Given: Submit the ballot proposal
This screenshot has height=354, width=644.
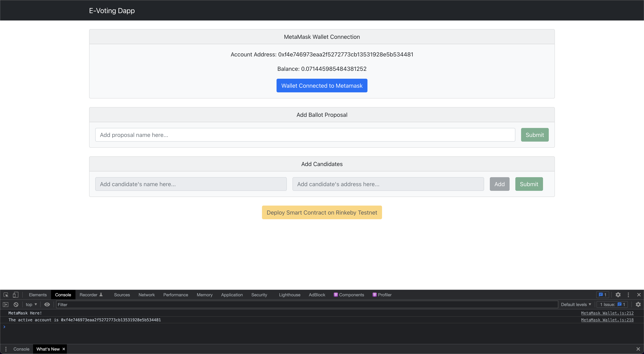Looking at the screenshot, I should tap(535, 135).
